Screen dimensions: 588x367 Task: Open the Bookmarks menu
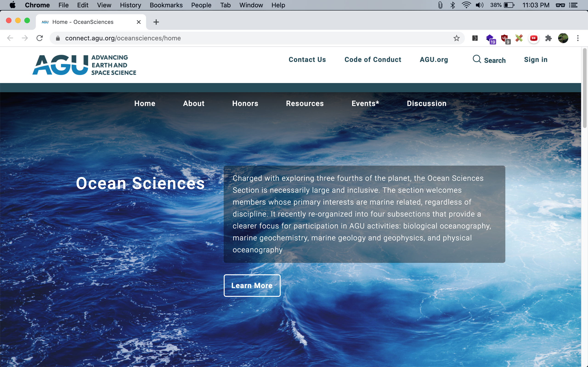pyautogui.click(x=166, y=5)
